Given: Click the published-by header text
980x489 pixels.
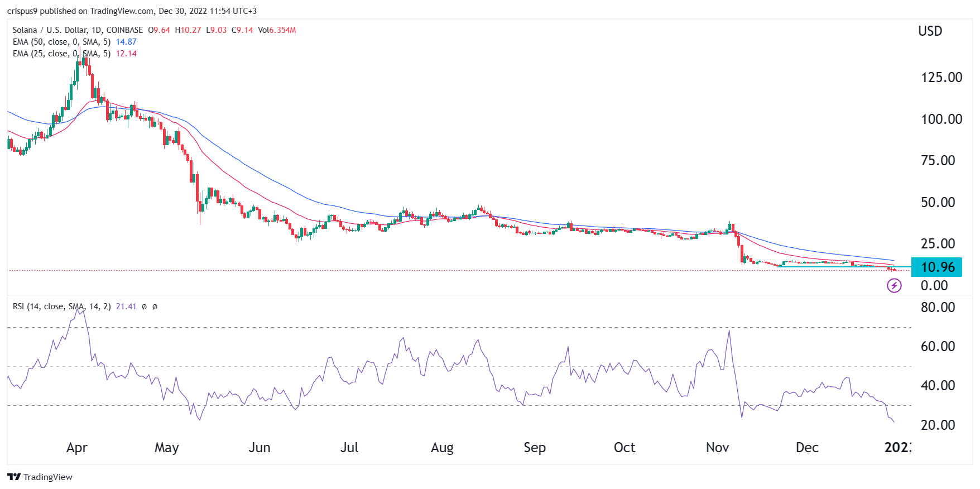Looking at the screenshot, I should tap(132, 11).
